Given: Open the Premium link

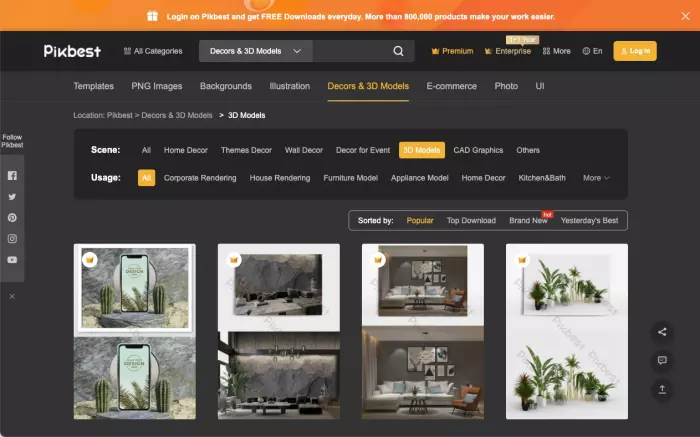Looking at the screenshot, I should point(452,51).
